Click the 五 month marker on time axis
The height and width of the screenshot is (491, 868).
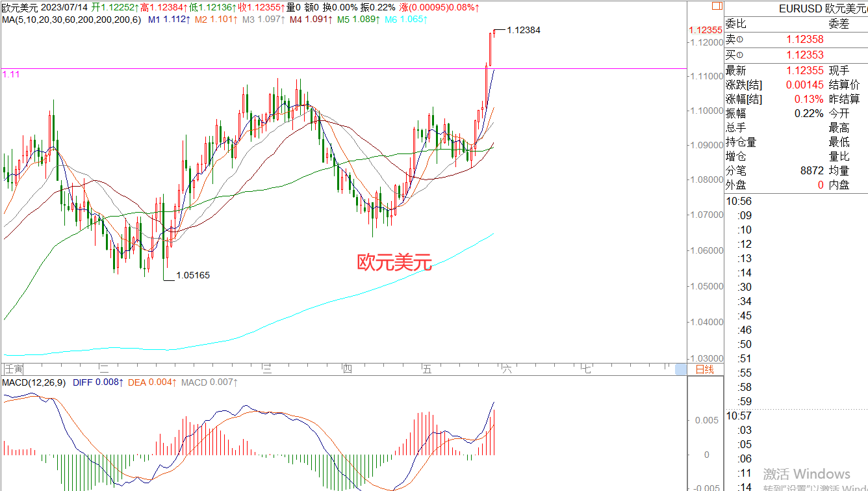(427, 369)
